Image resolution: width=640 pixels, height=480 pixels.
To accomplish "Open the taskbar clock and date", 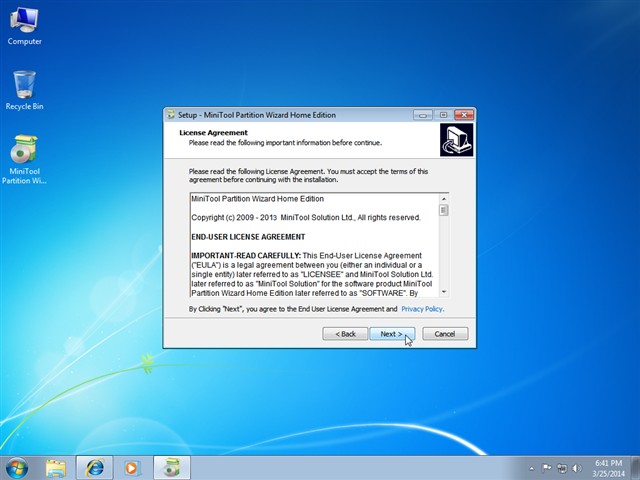I will [x=608, y=468].
